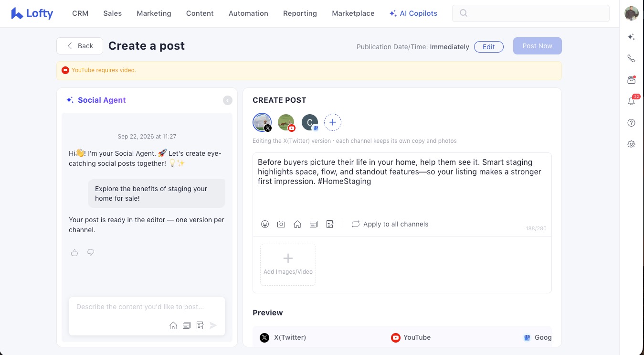Go back using the Back button
Image resolution: width=644 pixels, height=355 pixels.
click(x=80, y=46)
